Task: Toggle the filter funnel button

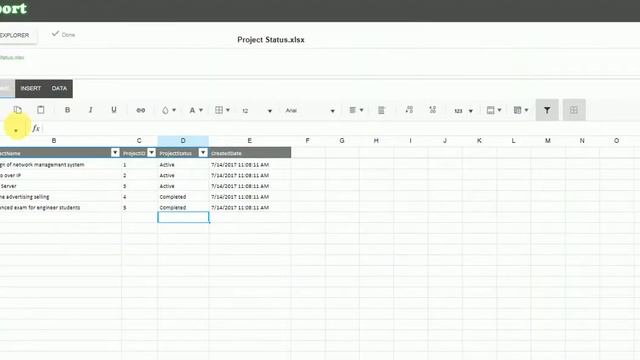Action: (547, 110)
